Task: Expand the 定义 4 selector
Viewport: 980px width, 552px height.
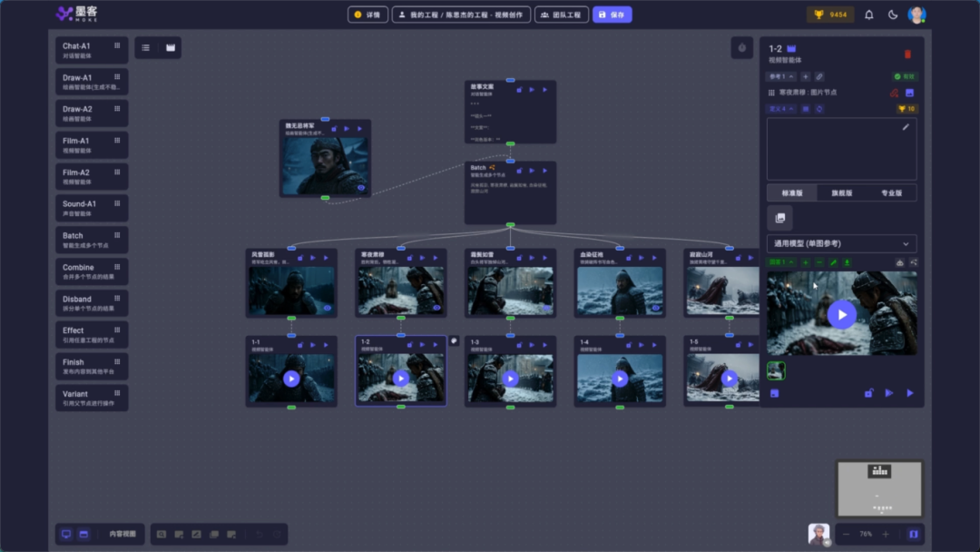Action: pyautogui.click(x=781, y=109)
